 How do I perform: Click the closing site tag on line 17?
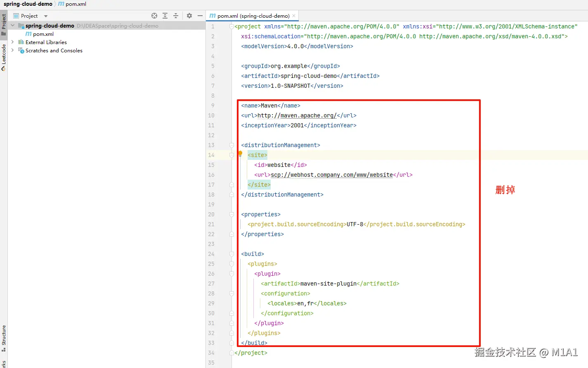click(259, 185)
